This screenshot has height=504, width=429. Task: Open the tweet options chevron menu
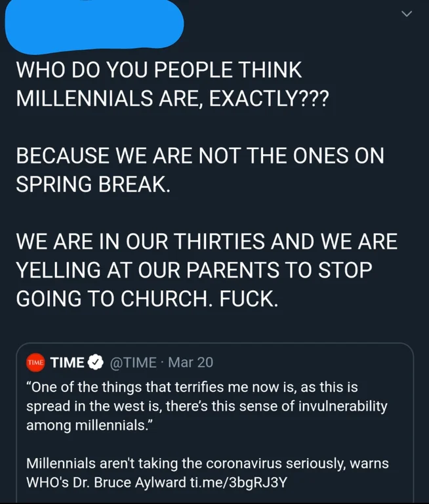point(407,14)
